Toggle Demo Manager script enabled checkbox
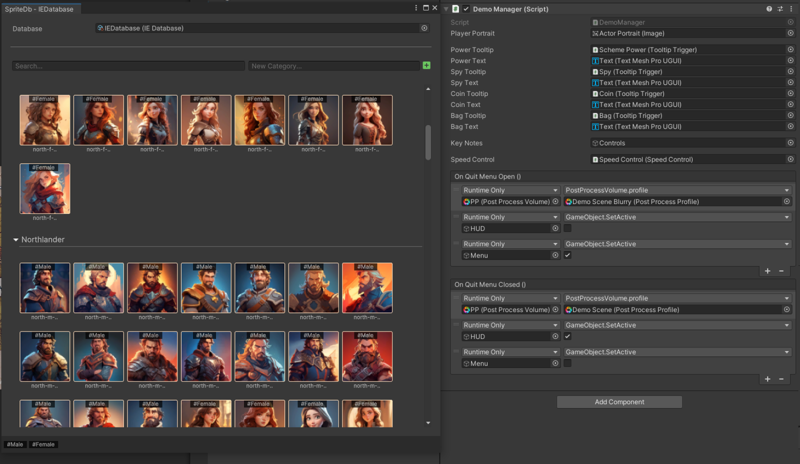Image resolution: width=800 pixels, height=464 pixels. click(x=466, y=8)
